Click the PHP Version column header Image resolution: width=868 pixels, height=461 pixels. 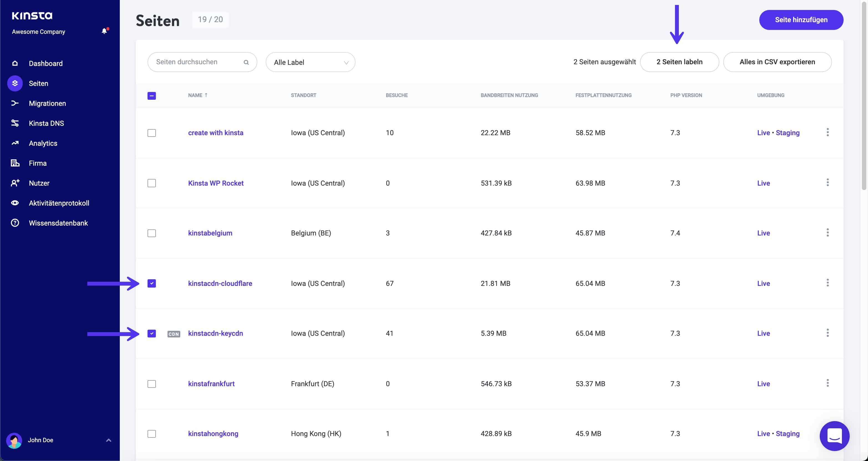[x=686, y=95]
